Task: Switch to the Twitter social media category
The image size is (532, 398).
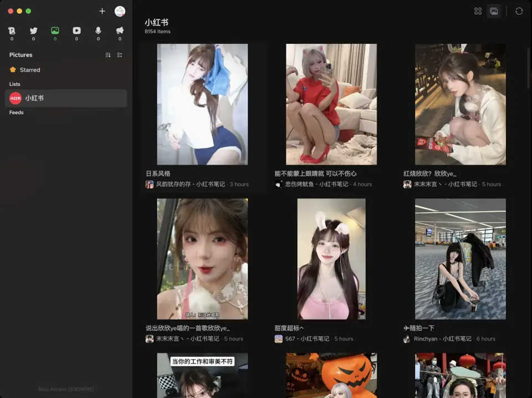Action: (34, 31)
